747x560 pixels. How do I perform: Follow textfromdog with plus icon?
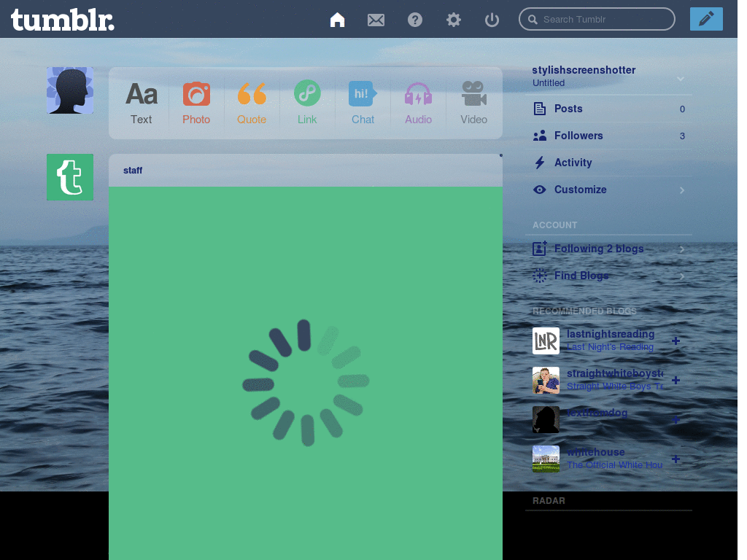pos(676,419)
